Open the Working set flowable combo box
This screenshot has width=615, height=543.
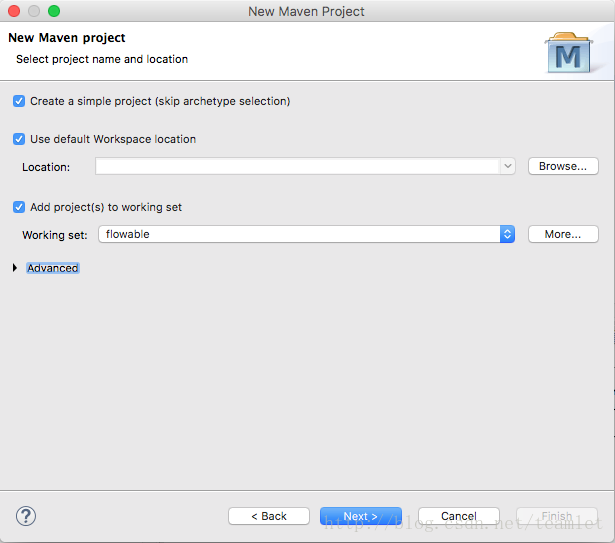306,234
